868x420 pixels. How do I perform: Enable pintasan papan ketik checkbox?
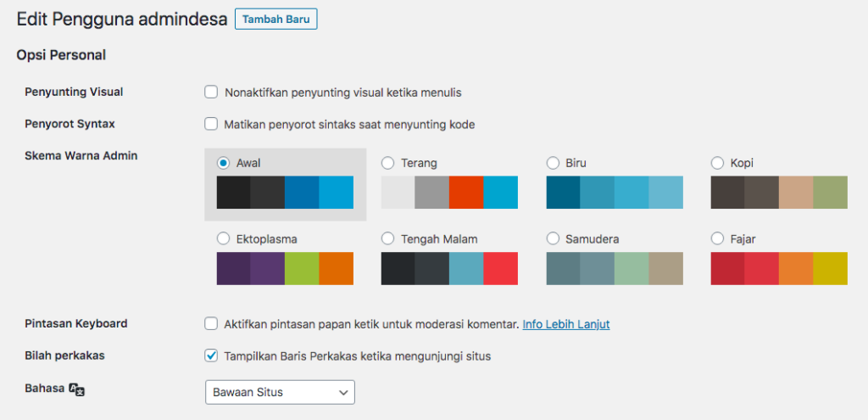click(211, 323)
